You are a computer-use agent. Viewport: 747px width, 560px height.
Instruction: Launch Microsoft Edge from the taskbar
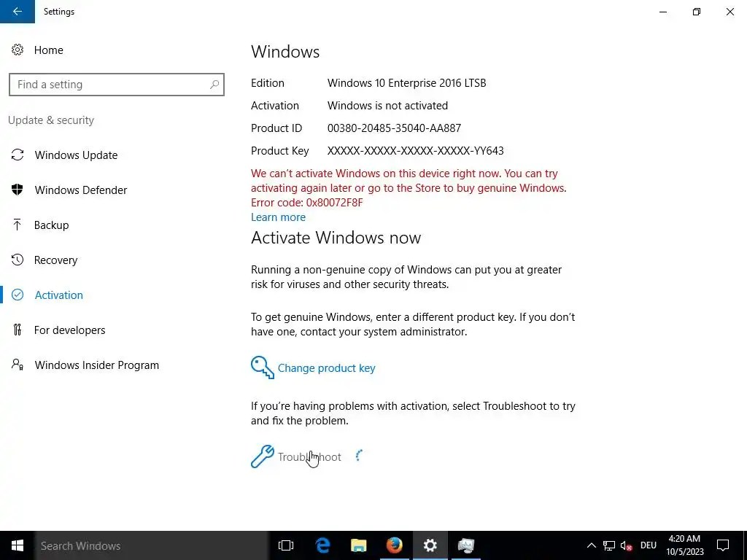point(322,545)
